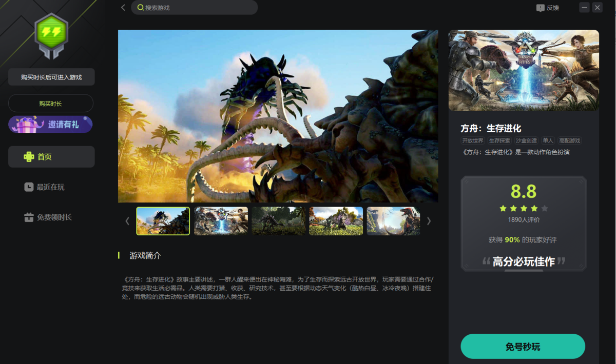The image size is (616, 364).
Task: Select the second carousel thumbnail
Action: point(221,221)
